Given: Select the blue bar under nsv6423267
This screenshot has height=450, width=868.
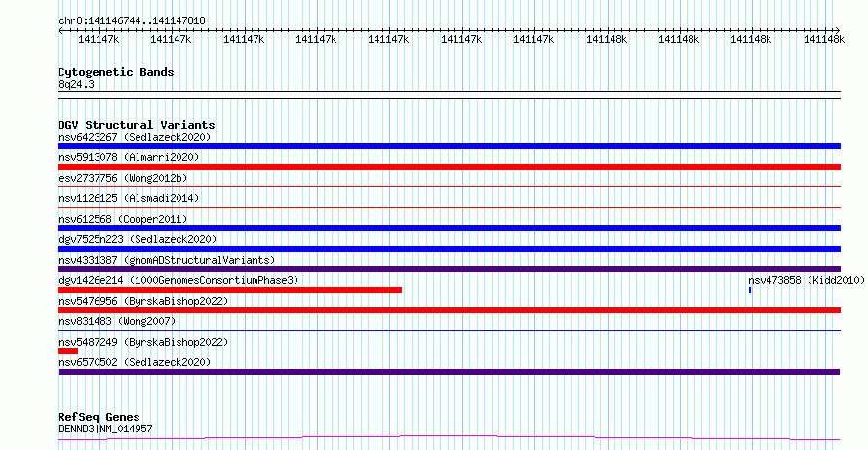Looking at the screenshot, I should point(449,146).
